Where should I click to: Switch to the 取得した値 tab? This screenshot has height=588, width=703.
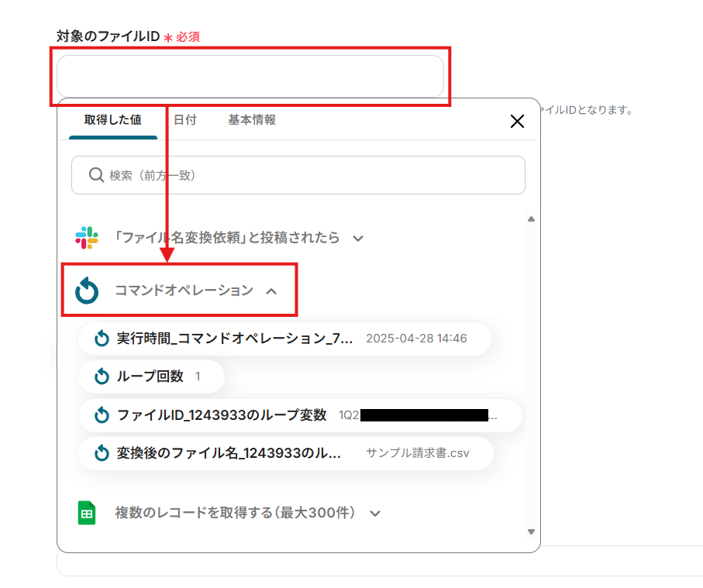click(x=113, y=119)
